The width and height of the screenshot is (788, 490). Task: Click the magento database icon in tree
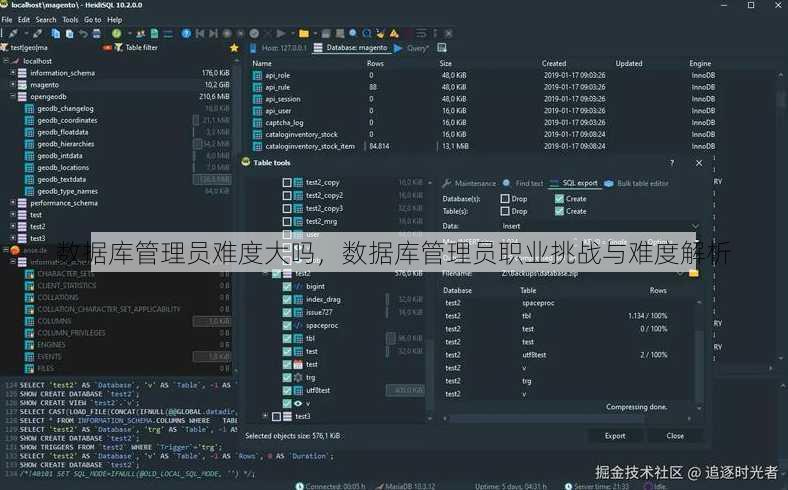pos(22,85)
